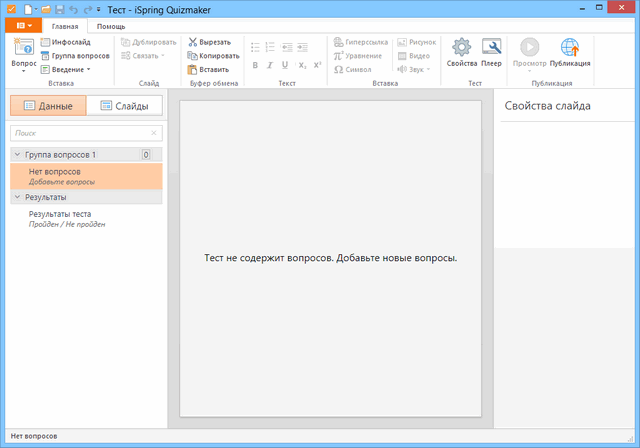The image size is (640, 448).
Task: Open the Помощь ribbon tab
Action: coord(111,25)
